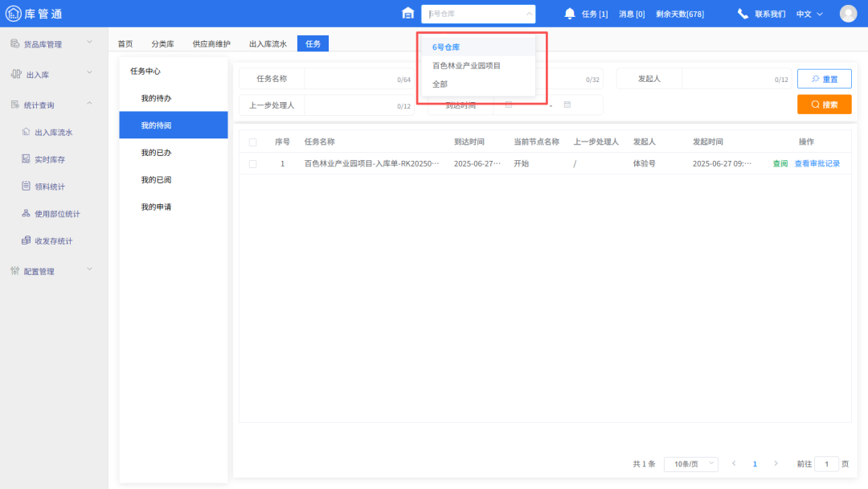This screenshot has height=489, width=868.
Task: Click the phone icon beside 联系我们
Action: point(743,14)
